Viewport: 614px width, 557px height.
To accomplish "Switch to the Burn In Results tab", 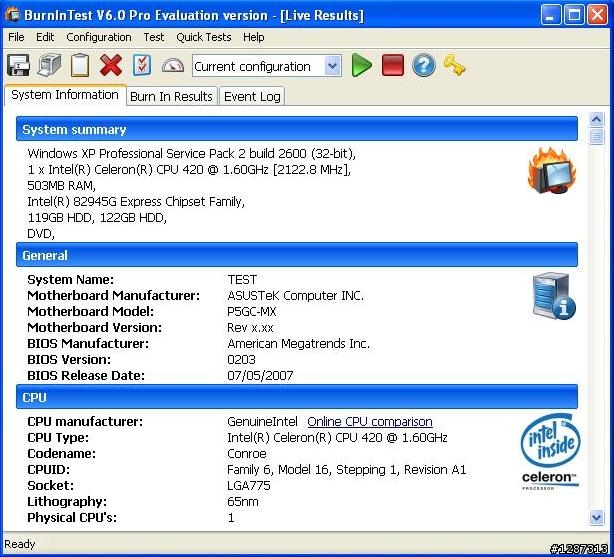I will [172, 96].
